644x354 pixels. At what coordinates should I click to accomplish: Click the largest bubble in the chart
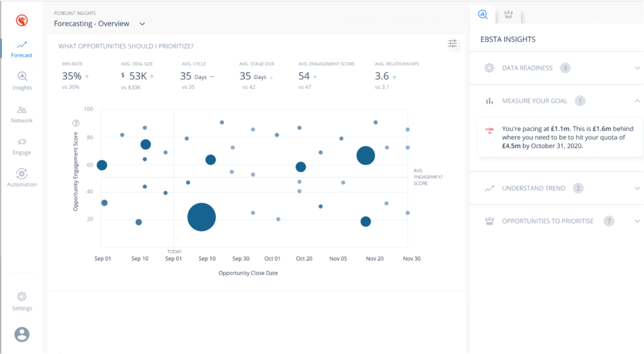click(201, 217)
